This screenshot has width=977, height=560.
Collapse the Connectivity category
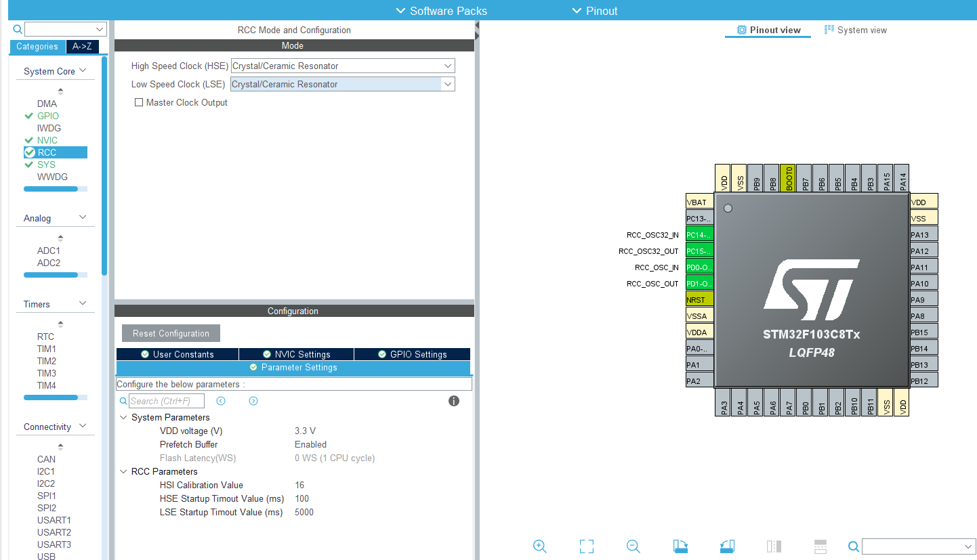click(83, 426)
